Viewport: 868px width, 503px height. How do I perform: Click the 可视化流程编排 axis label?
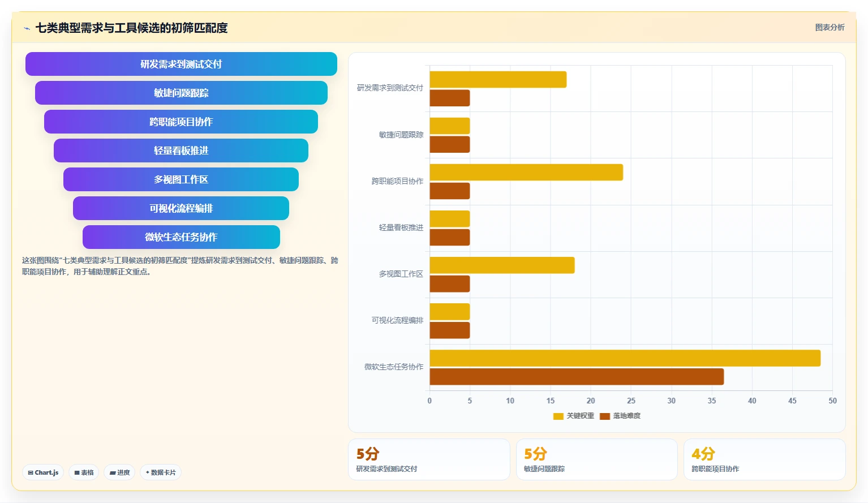pos(397,320)
